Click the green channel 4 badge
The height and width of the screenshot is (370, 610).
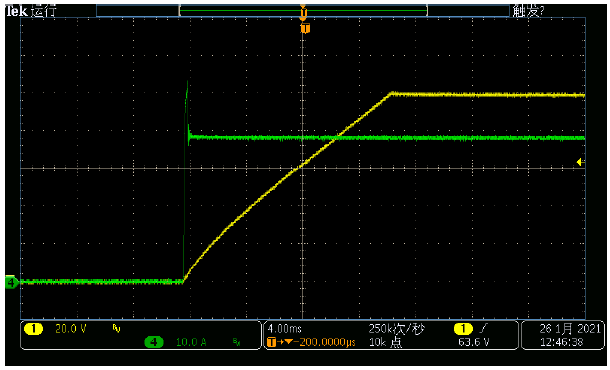tap(154, 342)
